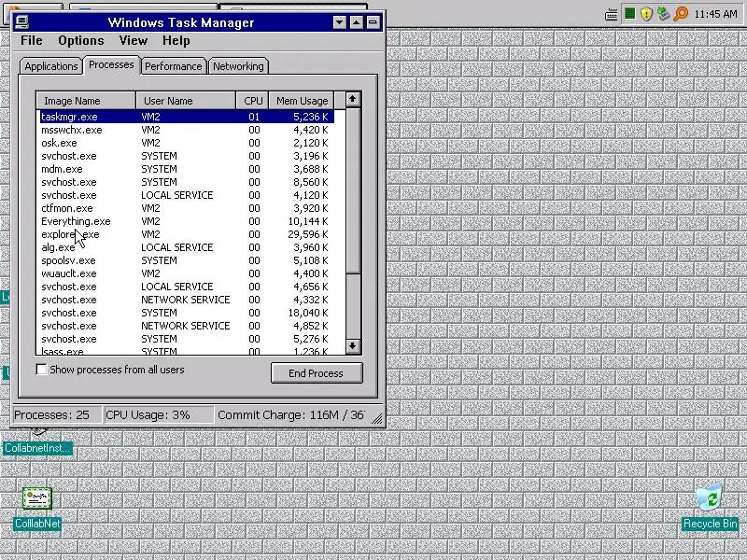Click the keyboard language bar icon
This screenshot has width=747, height=560.
click(x=612, y=15)
